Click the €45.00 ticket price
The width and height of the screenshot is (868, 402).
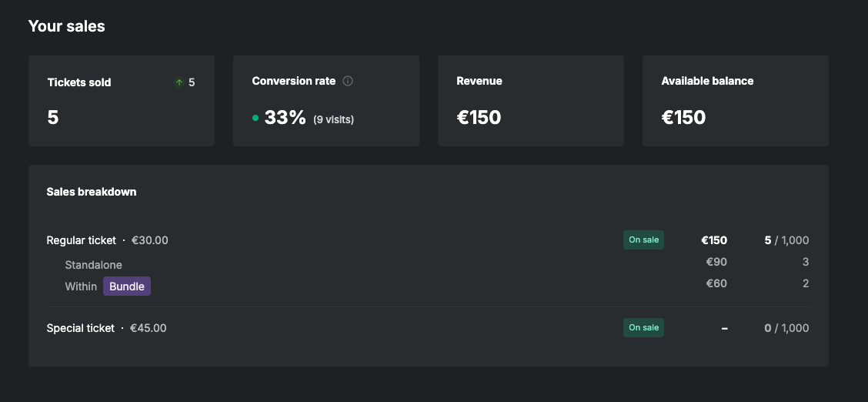149,328
